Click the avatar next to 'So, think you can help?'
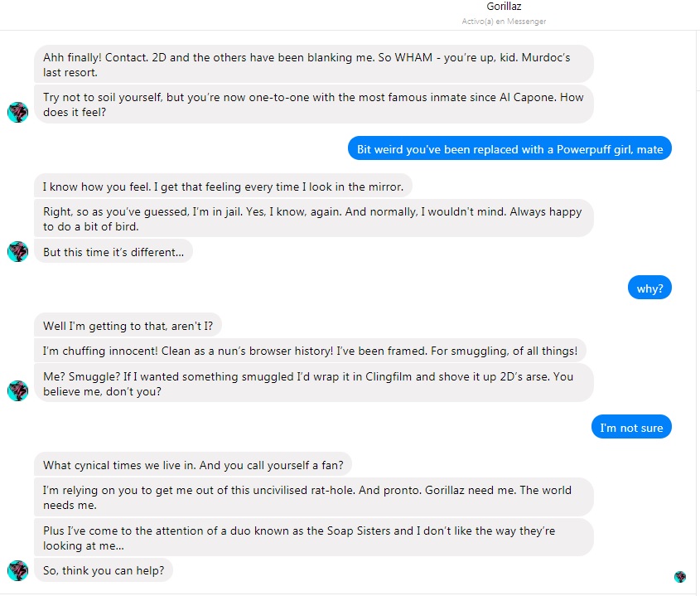 pos(17,570)
